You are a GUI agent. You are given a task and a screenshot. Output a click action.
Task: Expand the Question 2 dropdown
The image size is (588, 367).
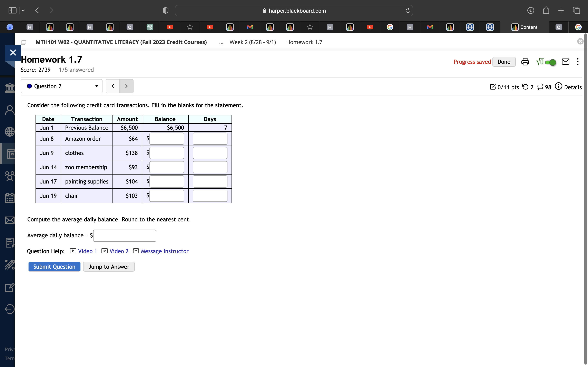(x=62, y=86)
